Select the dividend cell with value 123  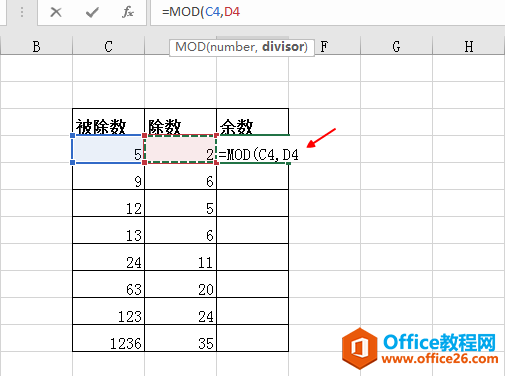tap(108, 311)
